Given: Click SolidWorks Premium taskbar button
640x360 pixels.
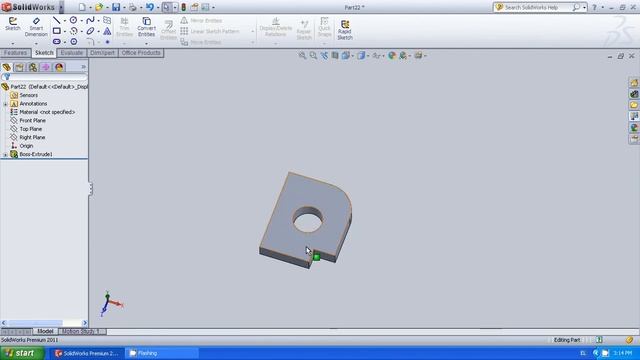Looking at the screenshot, I should pos(87,353).
